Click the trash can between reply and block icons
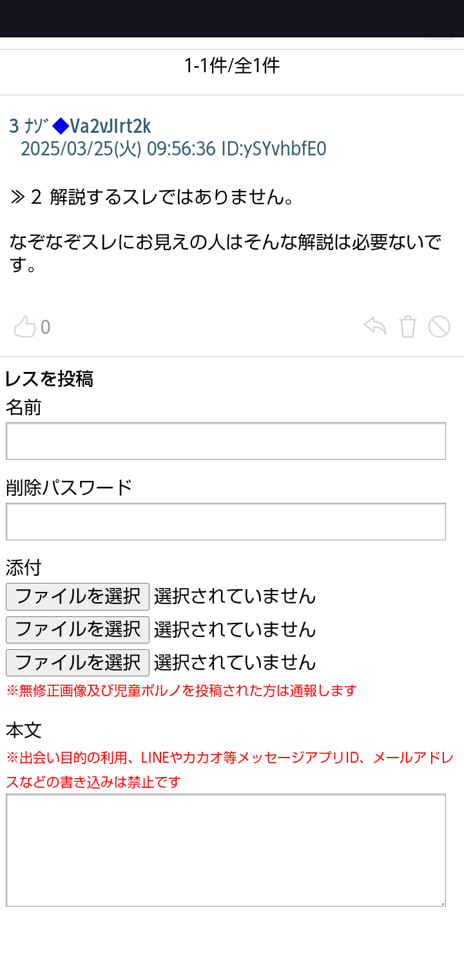 pyautogui.click(x=407, y=327)
